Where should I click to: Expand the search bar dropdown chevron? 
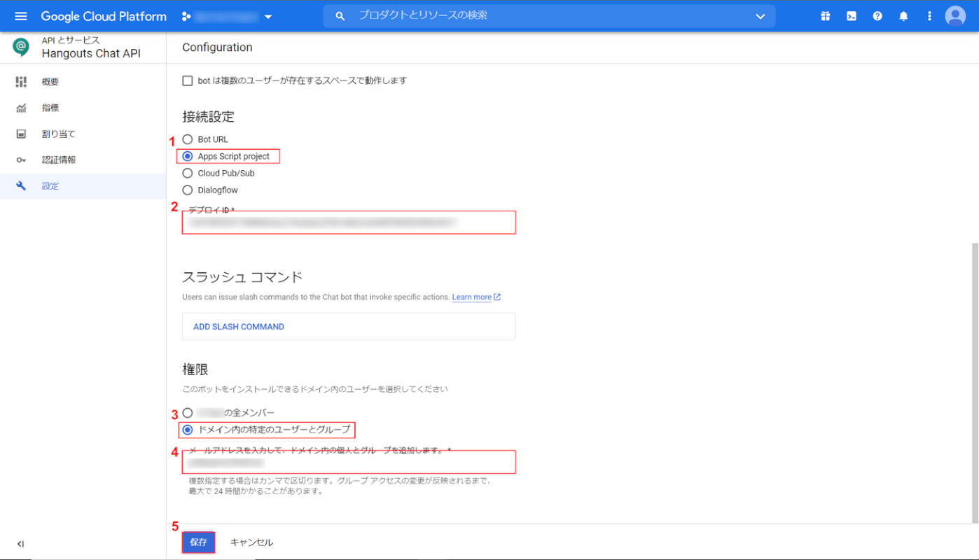tap(761, 16)
